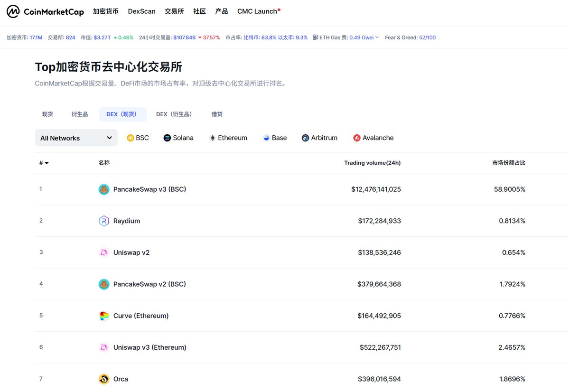Image resolution: width=569 pixels, height=392 pixels.
Task: Click the BSC network icon
Action: tap(131, 138)
